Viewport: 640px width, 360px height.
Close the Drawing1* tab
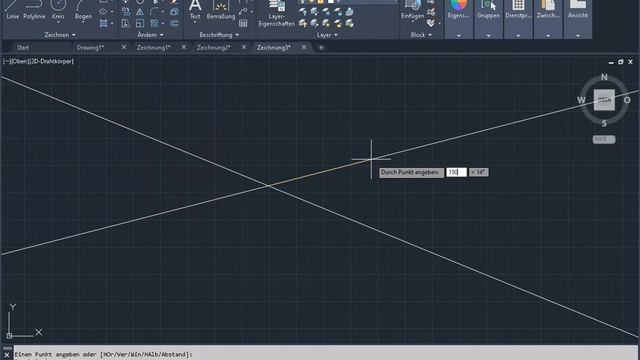pyautogui.click(x=124, y=47)
